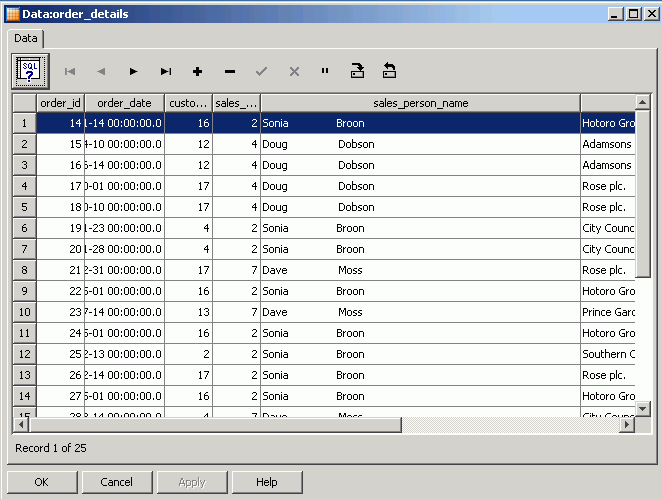
Task: Go to the next record
Action: tap(133, 71)
